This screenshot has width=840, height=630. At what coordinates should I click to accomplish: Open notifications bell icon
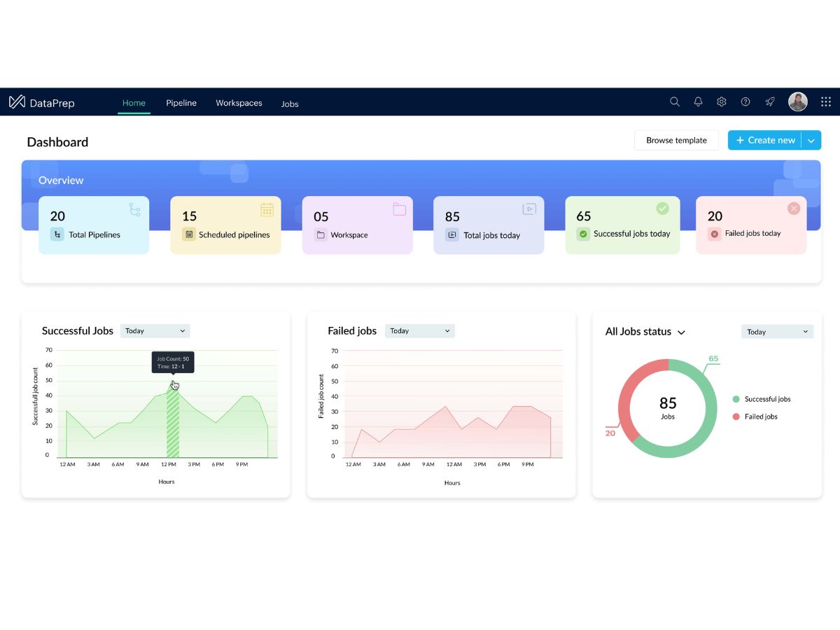pos(698,101)
